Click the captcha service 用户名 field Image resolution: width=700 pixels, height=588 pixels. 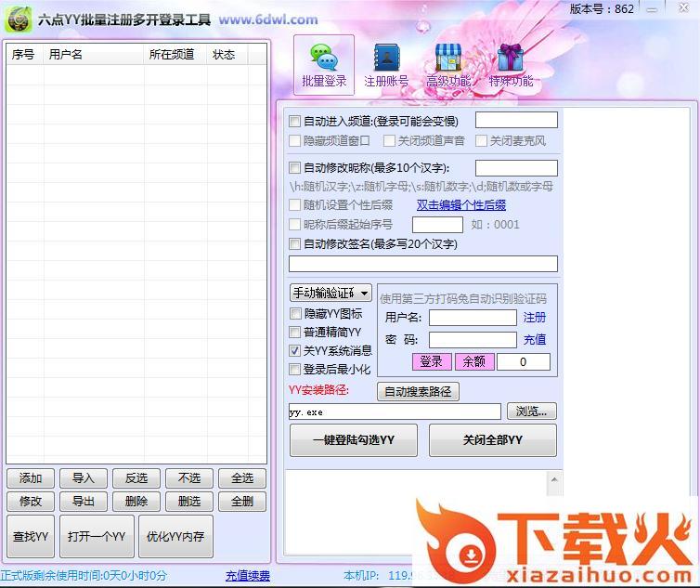point(473,318)
